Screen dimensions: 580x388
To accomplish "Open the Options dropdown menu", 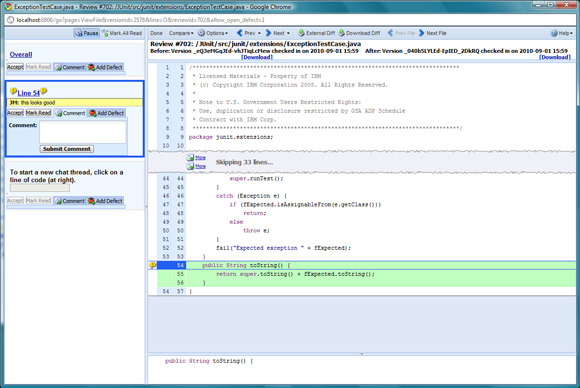I will coord(213,33).
